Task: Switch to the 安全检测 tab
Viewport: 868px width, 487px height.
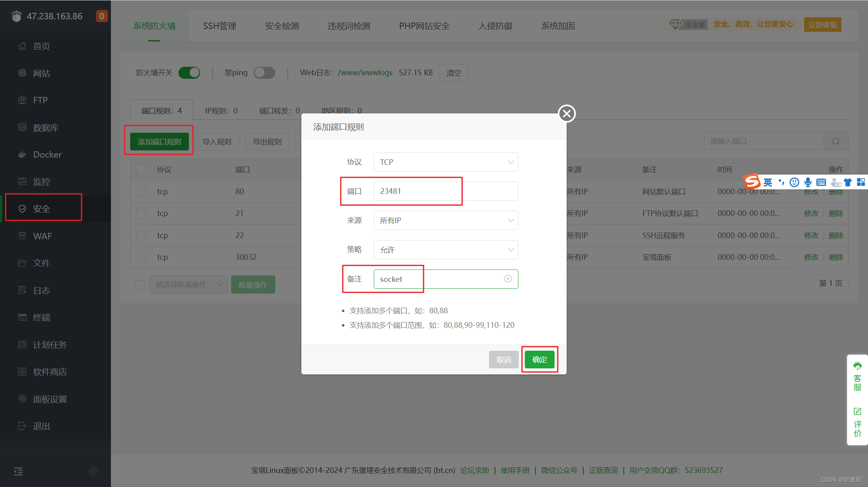Action: click(282, 26)
